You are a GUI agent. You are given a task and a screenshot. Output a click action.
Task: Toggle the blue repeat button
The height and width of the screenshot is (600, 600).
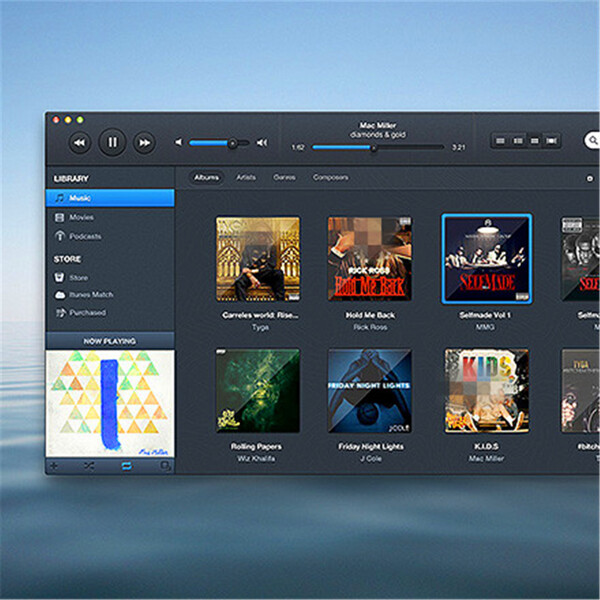click(127, 466)
